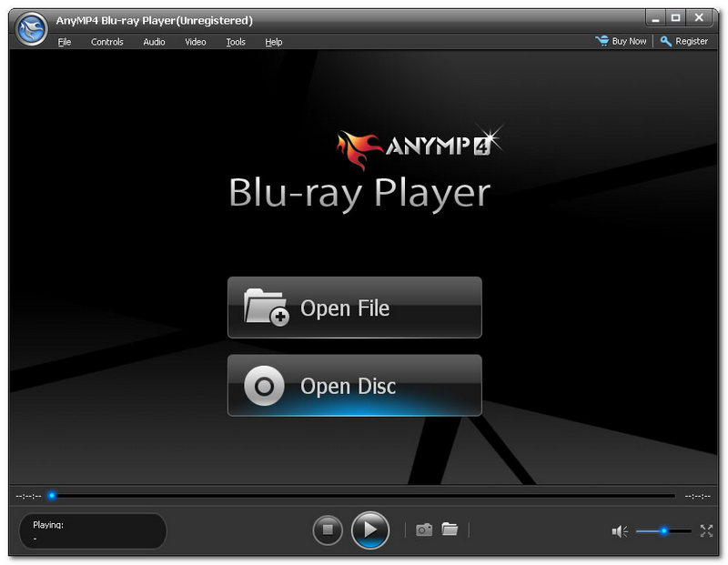Open the Audio menu
Screen dimensions: 728x565
coord(154,42)
